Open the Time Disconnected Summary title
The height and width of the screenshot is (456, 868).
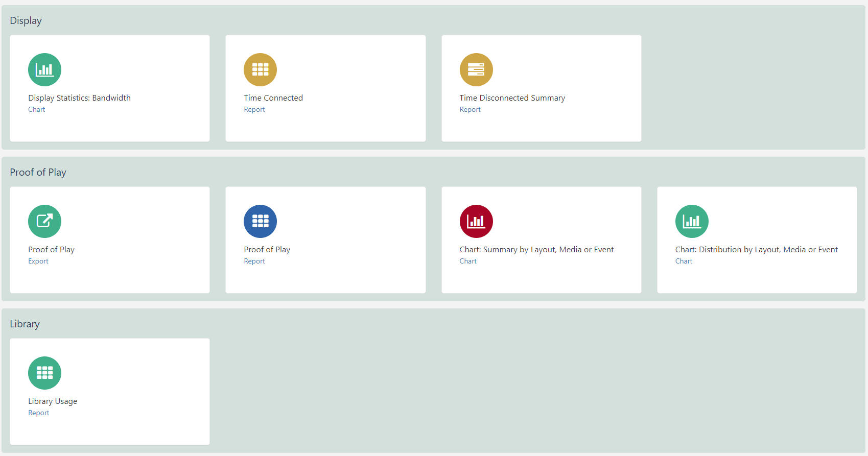pyautogui.click(x=512, y=98)
